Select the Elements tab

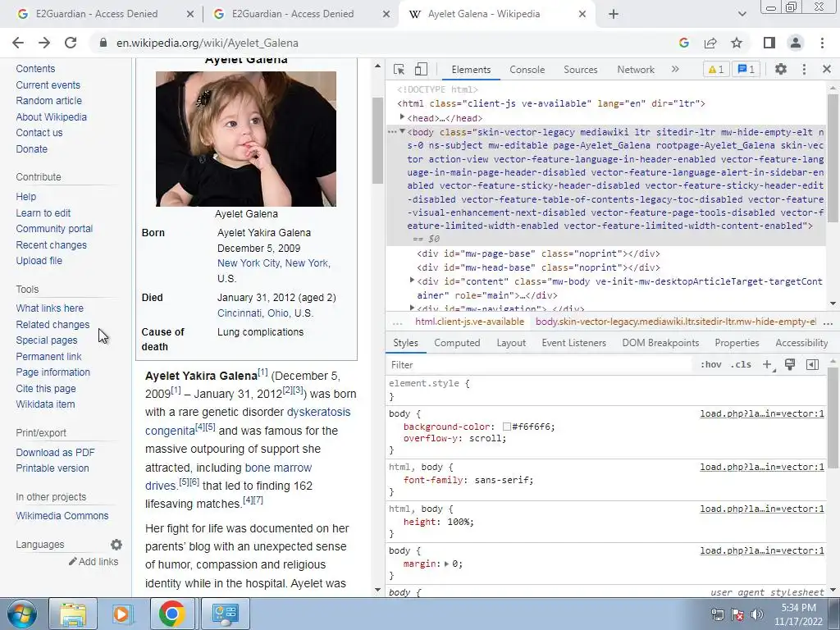pyautogui.click(x=471, y=70)
